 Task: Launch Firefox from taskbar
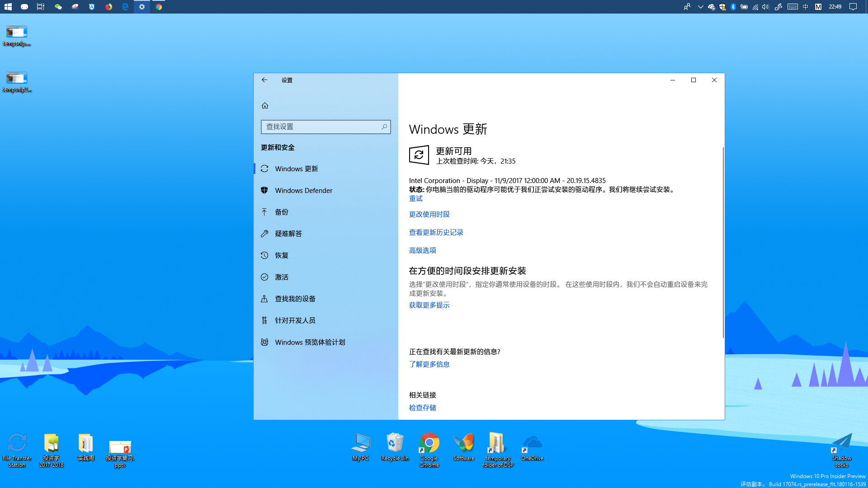108,7
